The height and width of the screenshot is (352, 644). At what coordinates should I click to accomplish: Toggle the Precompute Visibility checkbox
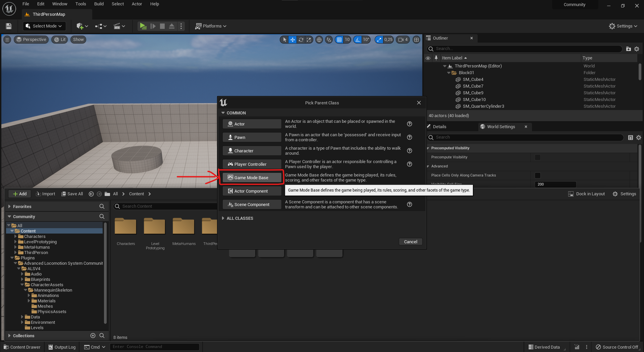point(538,157)
